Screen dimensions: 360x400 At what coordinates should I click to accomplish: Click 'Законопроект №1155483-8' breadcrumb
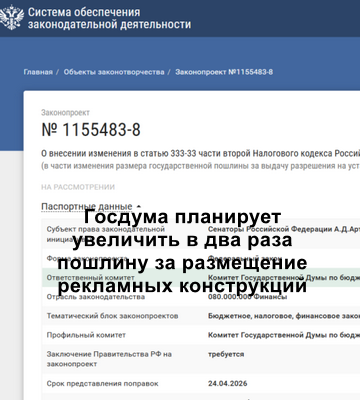(224, 72)
